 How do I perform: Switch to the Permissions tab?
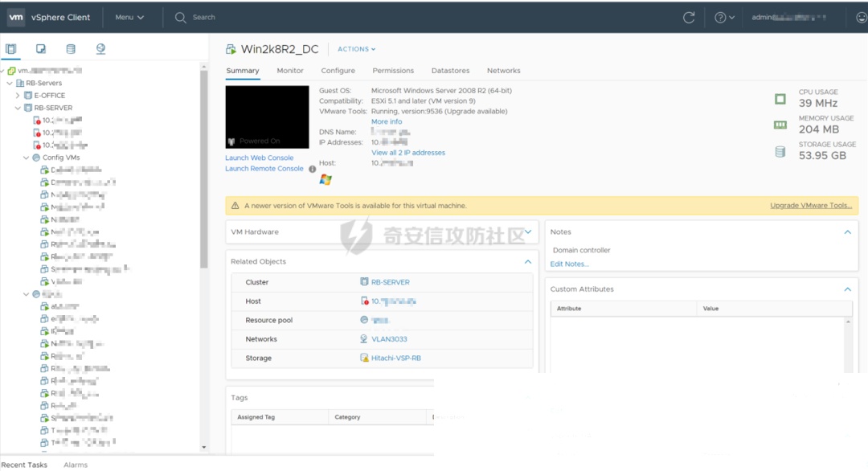[393, 70]
